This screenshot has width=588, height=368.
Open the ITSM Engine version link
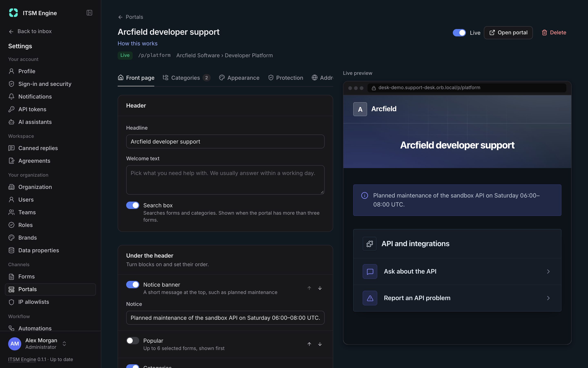22,359
